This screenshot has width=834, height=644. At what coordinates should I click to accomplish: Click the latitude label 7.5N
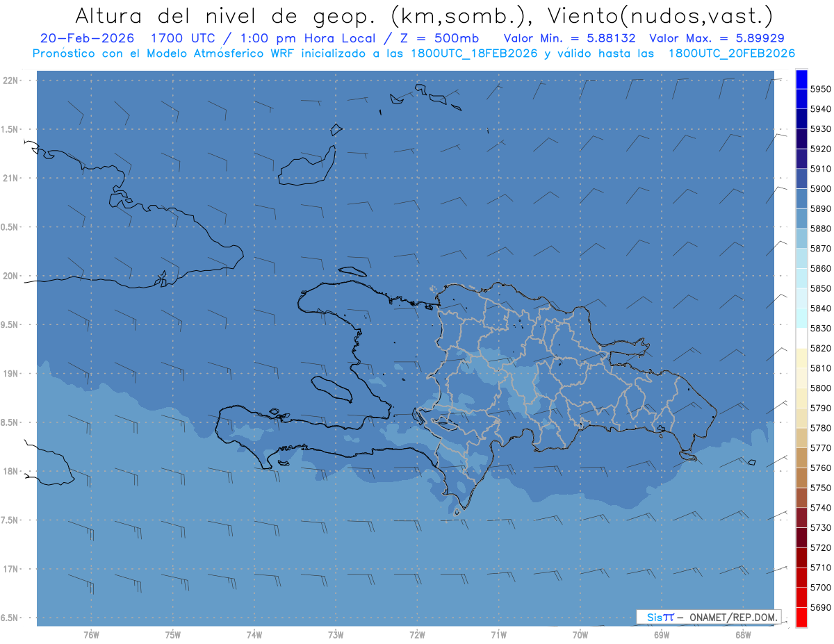tap(10, 520)
